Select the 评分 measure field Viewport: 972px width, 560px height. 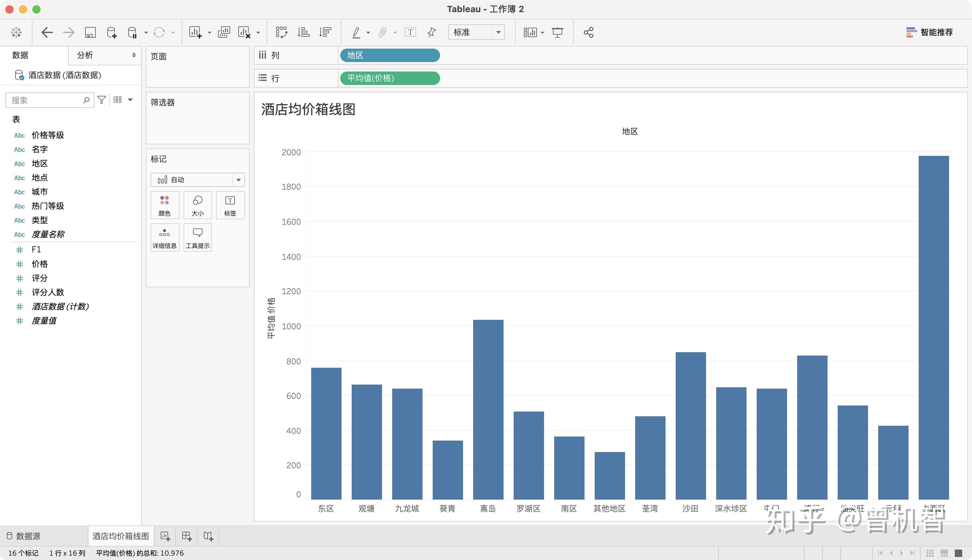pyautogui.click(x=39, y=278)
